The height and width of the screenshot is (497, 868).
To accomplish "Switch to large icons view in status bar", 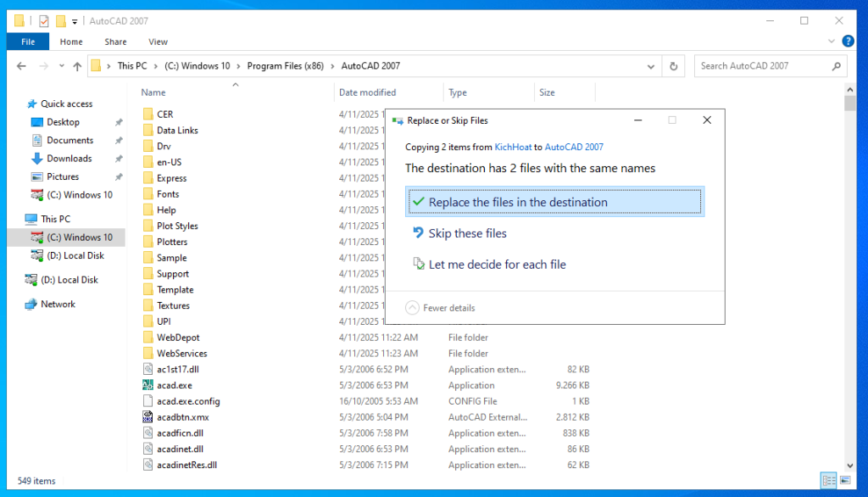I will pos(843,481).
